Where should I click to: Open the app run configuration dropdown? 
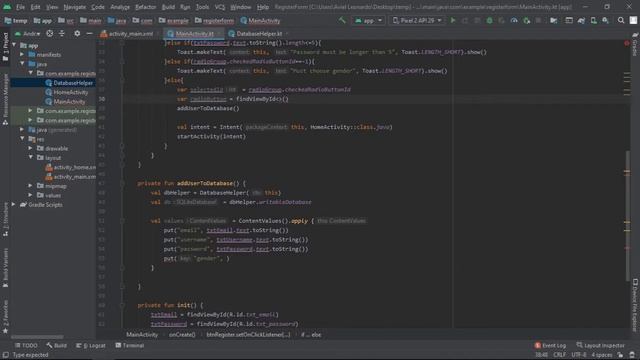(x=368, y=20)
